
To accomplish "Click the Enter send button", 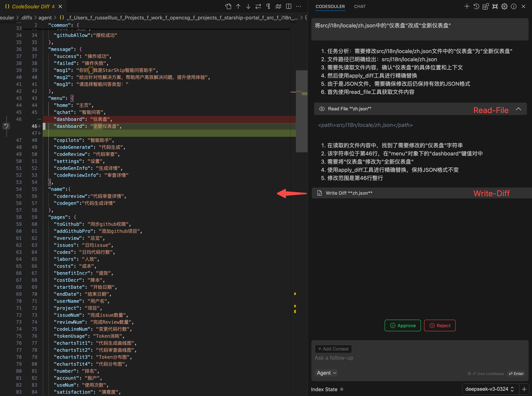I will [516, 373].
